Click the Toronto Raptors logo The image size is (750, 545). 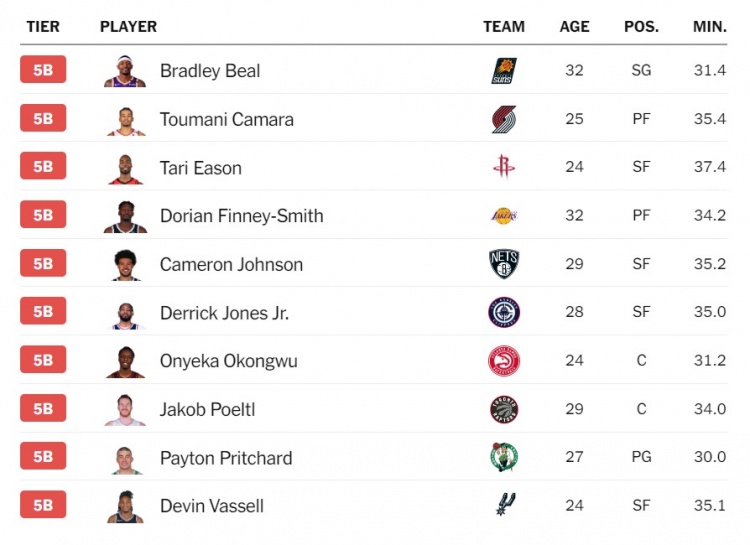(504, 409)
